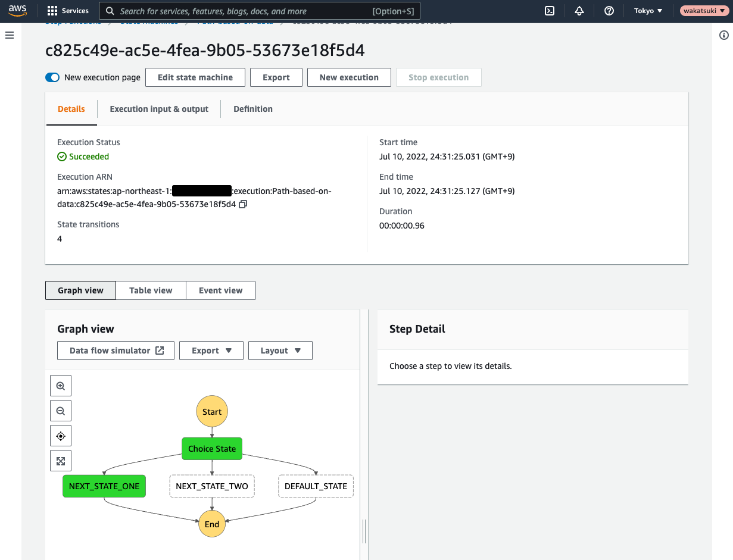Open the AWS CloudShell icon
Viewport: 733px width, 560px height.
550,11
